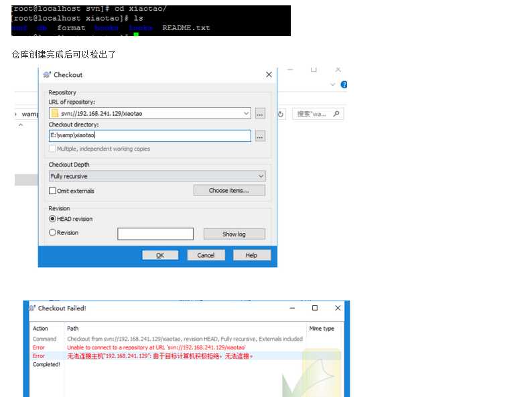
Task: Select the Completed! row
Action: coord(185,364)
